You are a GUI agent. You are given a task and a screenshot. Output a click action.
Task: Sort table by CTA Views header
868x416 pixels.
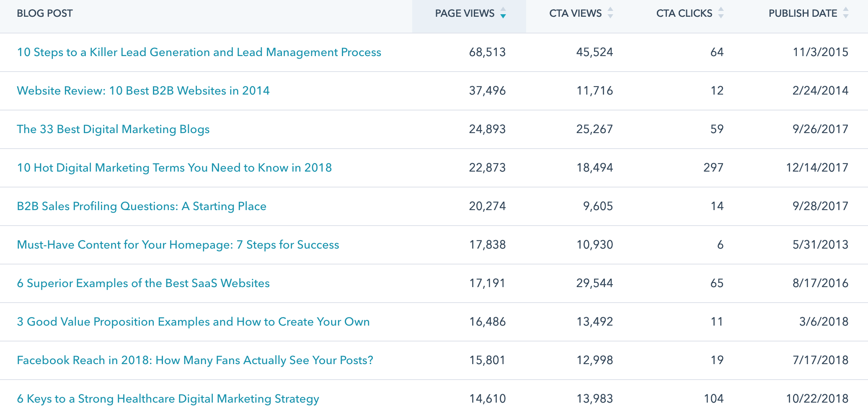click(x=575, y=13)
